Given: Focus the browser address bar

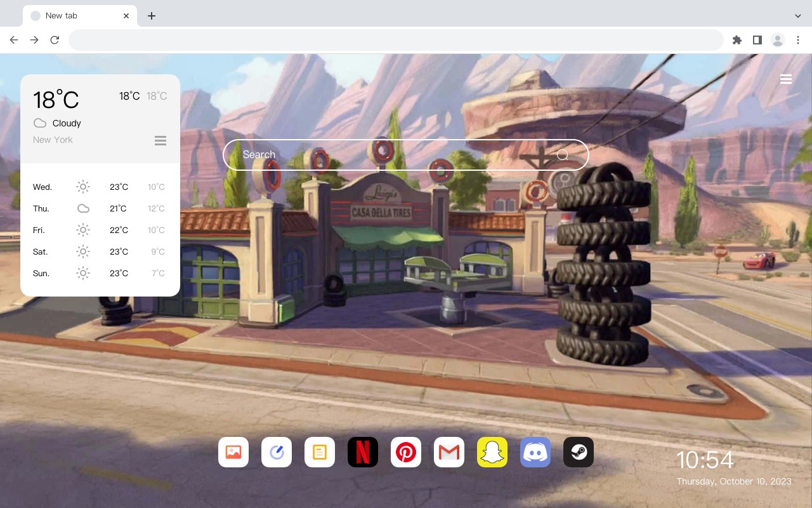Looking at the screenshot, I should tap(396, 40).
